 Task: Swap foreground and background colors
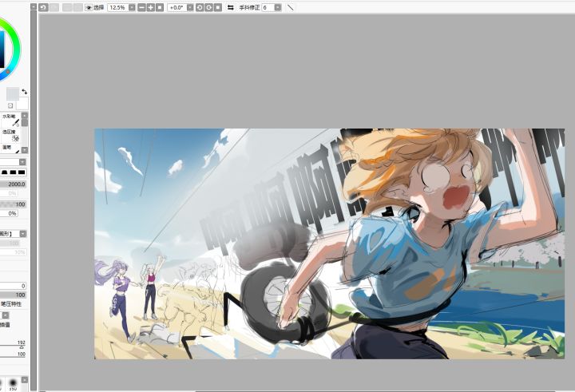pos(24,91)
